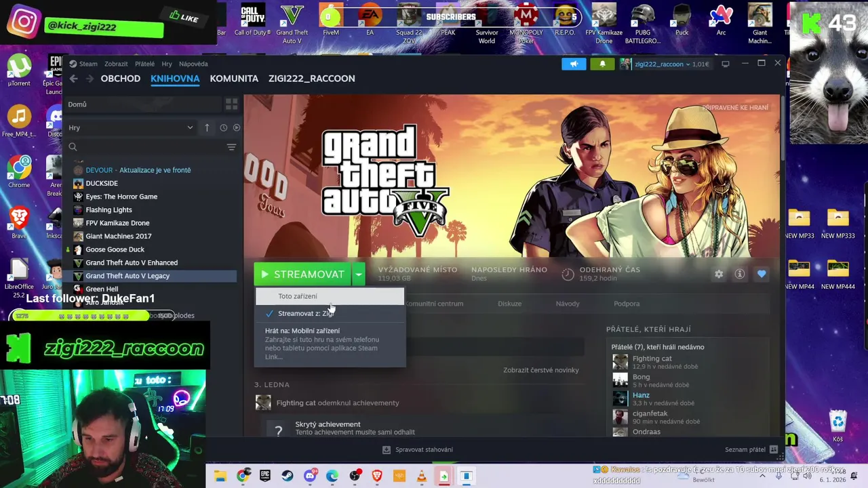Viewport: 868px width, 488px height.
Task: Go back with Steam back arrow
Action: pos(74,79)
